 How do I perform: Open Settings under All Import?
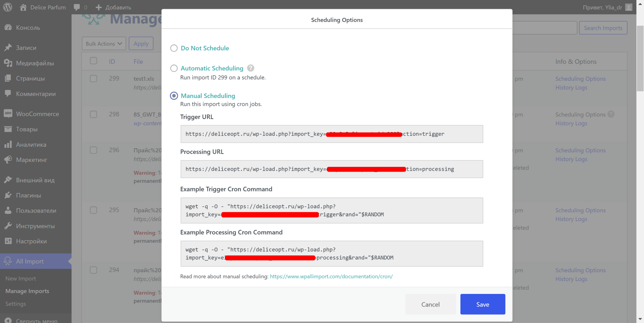coord(15,304)
